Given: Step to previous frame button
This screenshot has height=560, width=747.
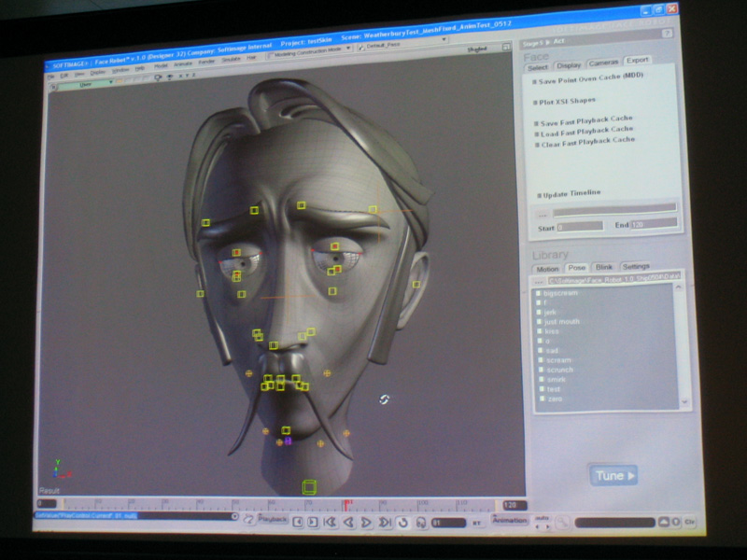Looking at the screenshot, I should point(298,522).
